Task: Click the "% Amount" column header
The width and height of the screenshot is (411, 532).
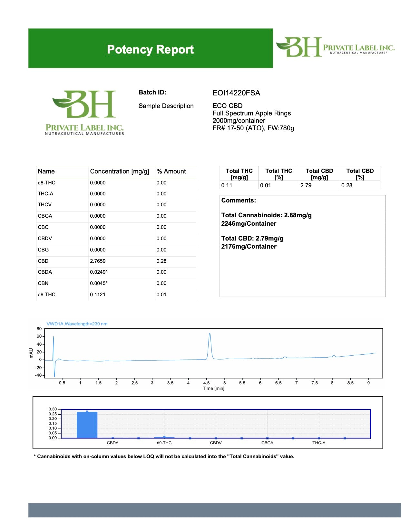Action: (171, 171)
